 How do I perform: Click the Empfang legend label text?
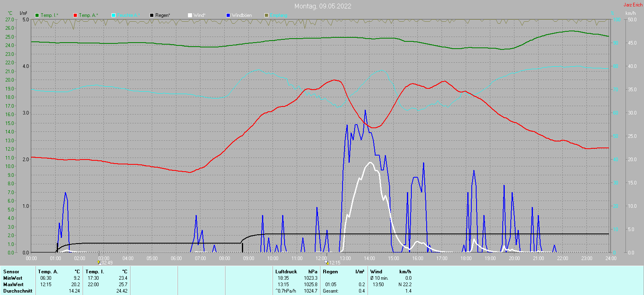279,15
